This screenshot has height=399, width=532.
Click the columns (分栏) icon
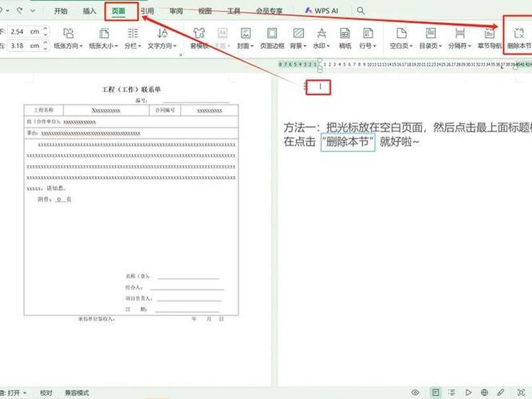click(132, 33)
